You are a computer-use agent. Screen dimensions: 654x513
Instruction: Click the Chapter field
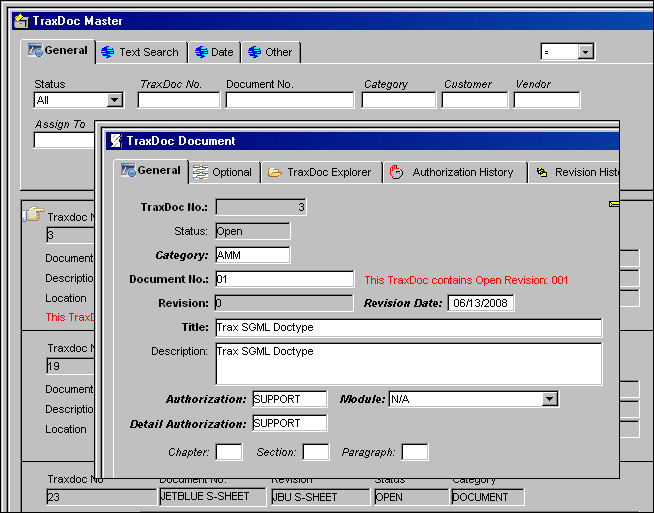click(229, 452)
